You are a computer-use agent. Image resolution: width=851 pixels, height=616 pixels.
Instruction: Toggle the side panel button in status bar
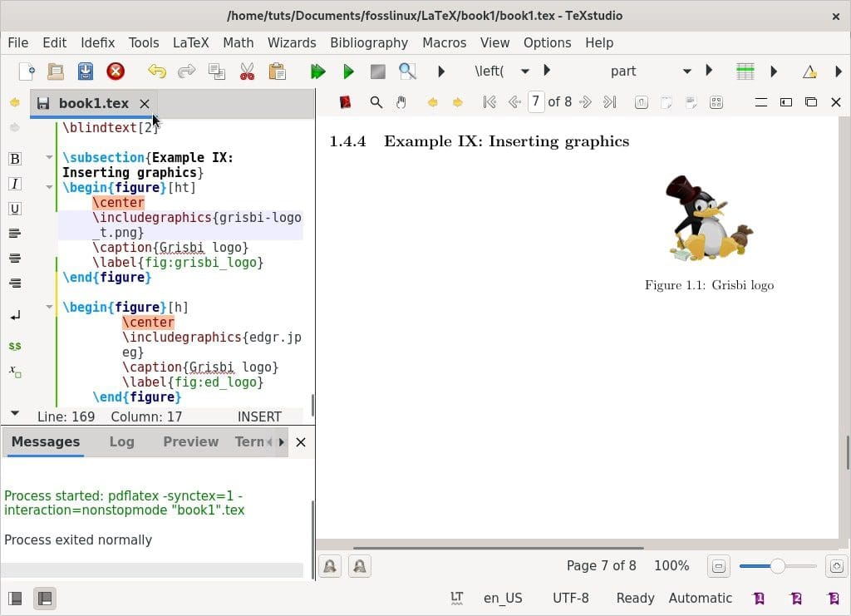point(15,598)
